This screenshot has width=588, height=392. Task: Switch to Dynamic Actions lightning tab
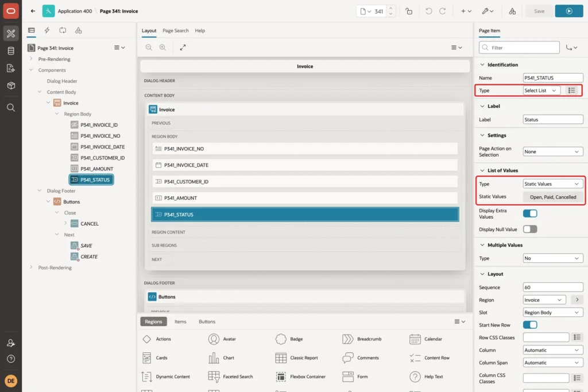pos(47,30)
